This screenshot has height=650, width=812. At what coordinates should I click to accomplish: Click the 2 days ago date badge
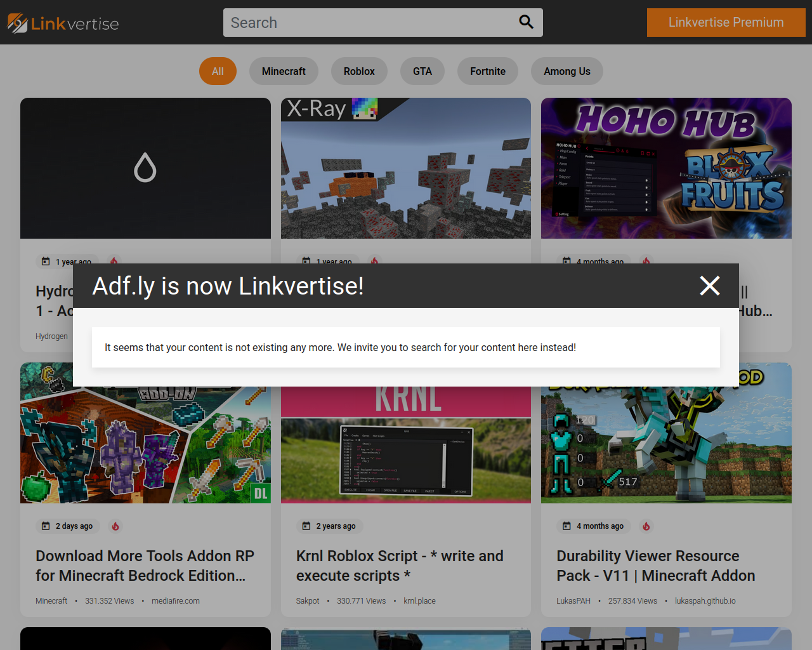(67, 526)
